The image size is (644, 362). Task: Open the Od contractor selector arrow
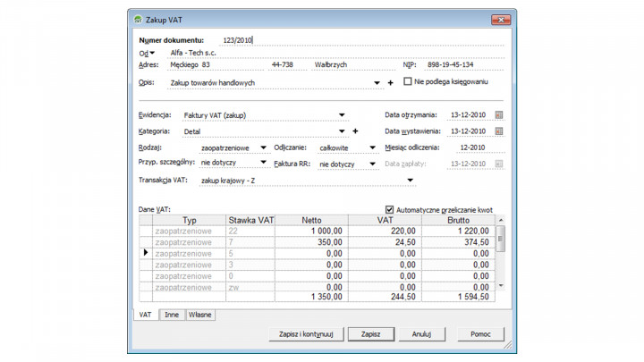(x=152, y=54)
